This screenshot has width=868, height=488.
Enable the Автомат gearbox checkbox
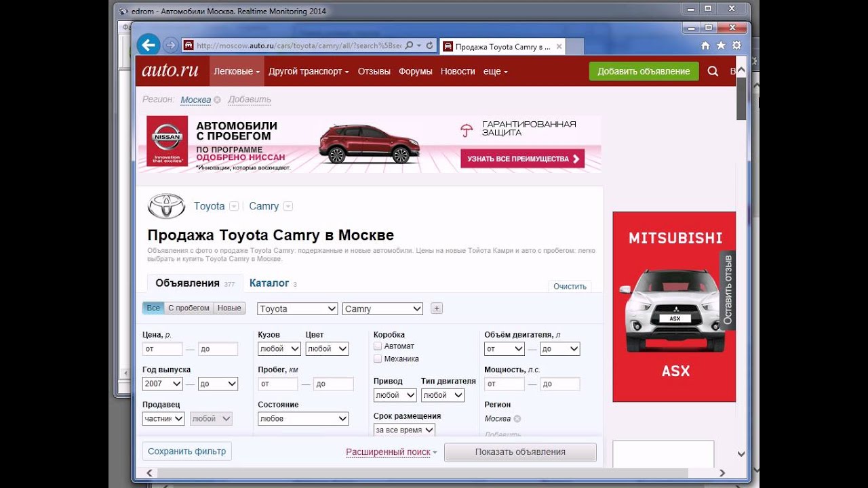pos(378,346)
